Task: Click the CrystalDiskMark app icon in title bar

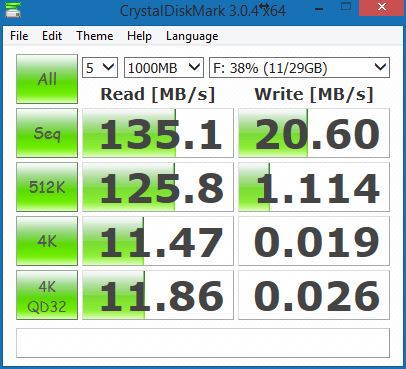Action: pyautogui.click(x=13, y=9)
